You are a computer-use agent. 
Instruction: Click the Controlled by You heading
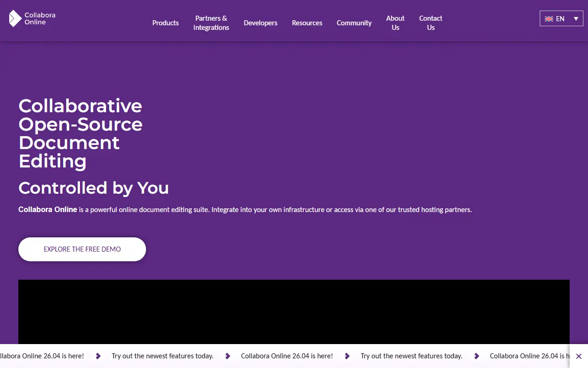click(94, 188)
